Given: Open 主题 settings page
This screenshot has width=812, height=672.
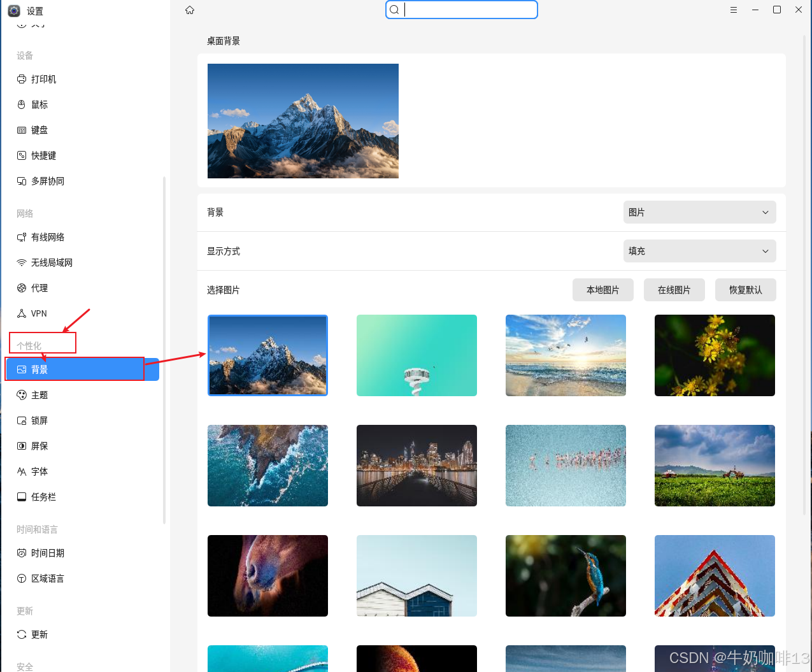Looking at the screenshot, I should tap(82, 395).
